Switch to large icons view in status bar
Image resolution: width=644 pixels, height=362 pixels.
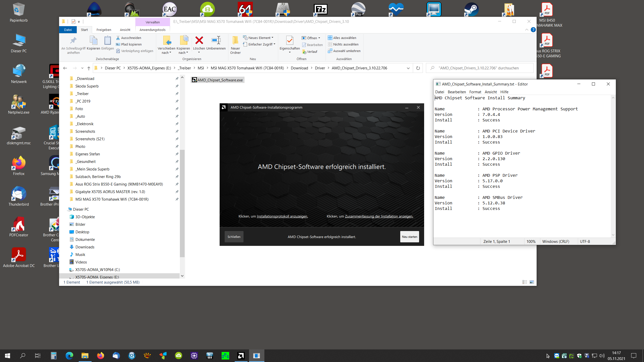tap(532, 282)
